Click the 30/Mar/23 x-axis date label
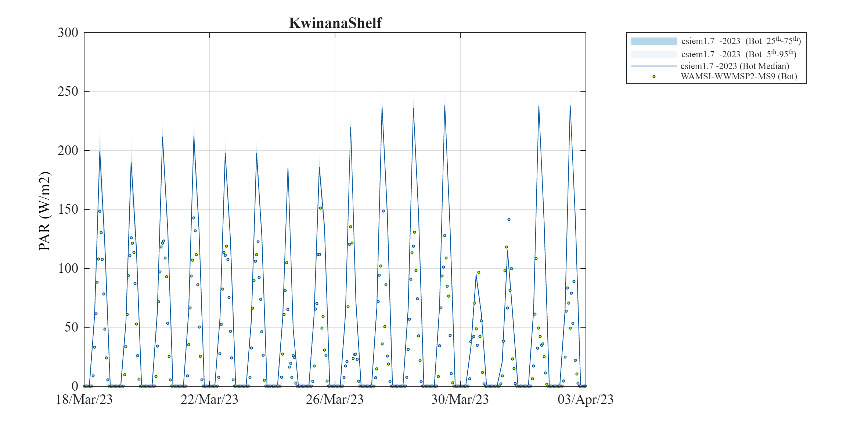 pyautogui.click(x=460, y=399)
